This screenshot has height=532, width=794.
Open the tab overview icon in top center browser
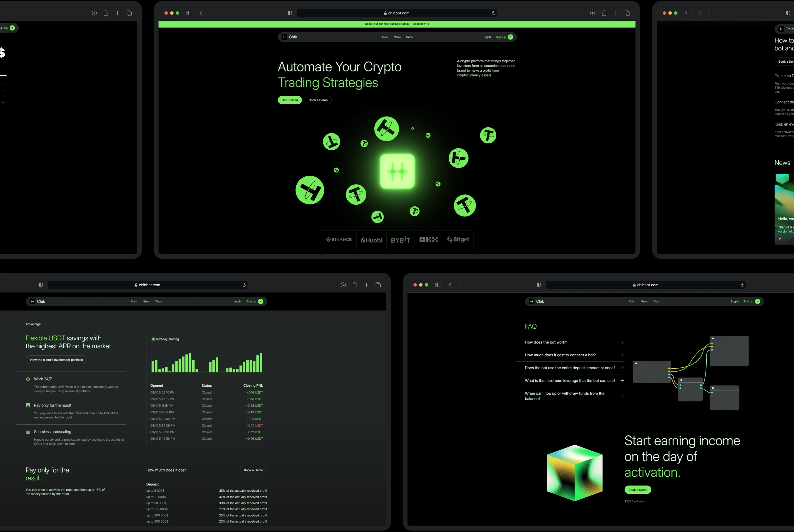click(x=627, y=13)
